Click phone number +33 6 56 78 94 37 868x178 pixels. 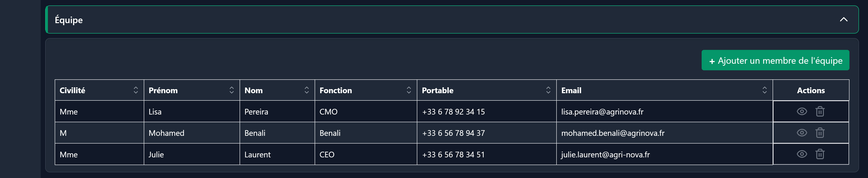[453, 133]
